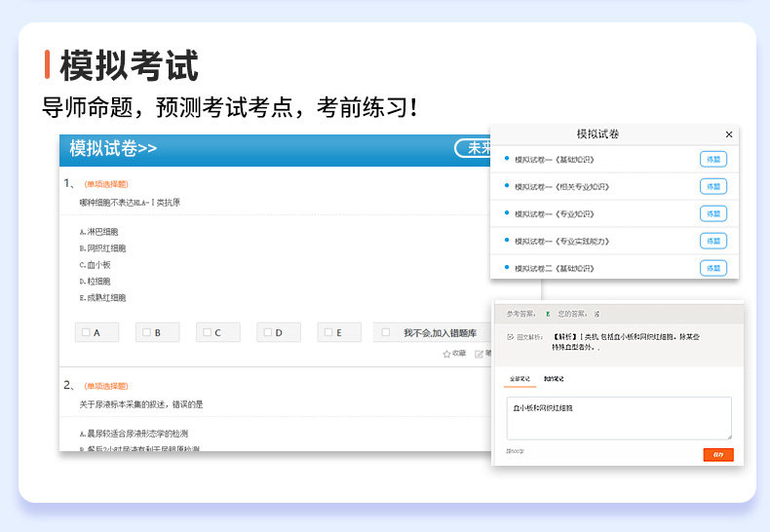Screen dimensions: 770x532
Task: Click the white pill button in blue header
Action: (x=473, y=148)
